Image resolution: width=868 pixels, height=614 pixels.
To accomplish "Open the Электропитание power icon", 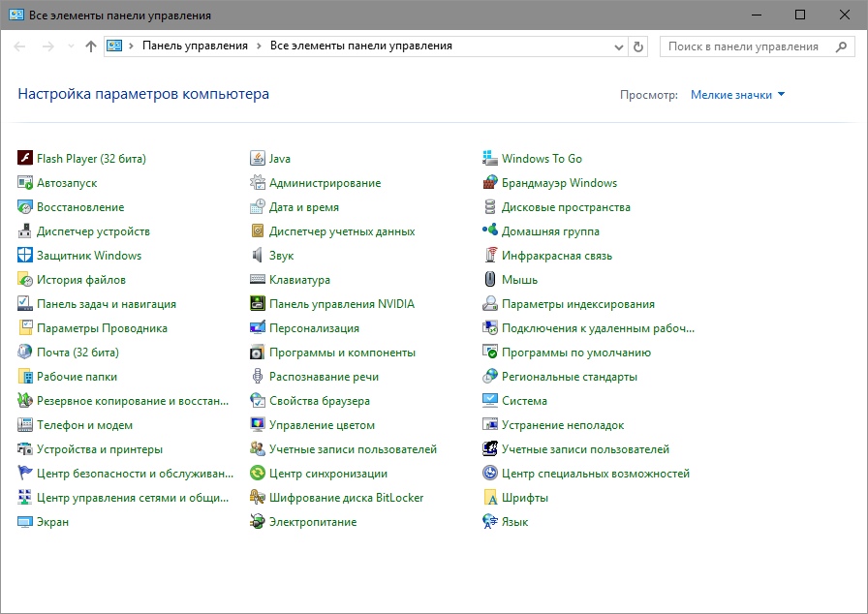I will pyautogui.click(x=258, y=522).
